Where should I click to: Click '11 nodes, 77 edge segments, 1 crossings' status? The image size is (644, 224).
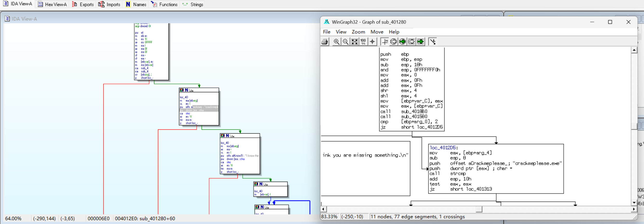[x=417, y=217]
